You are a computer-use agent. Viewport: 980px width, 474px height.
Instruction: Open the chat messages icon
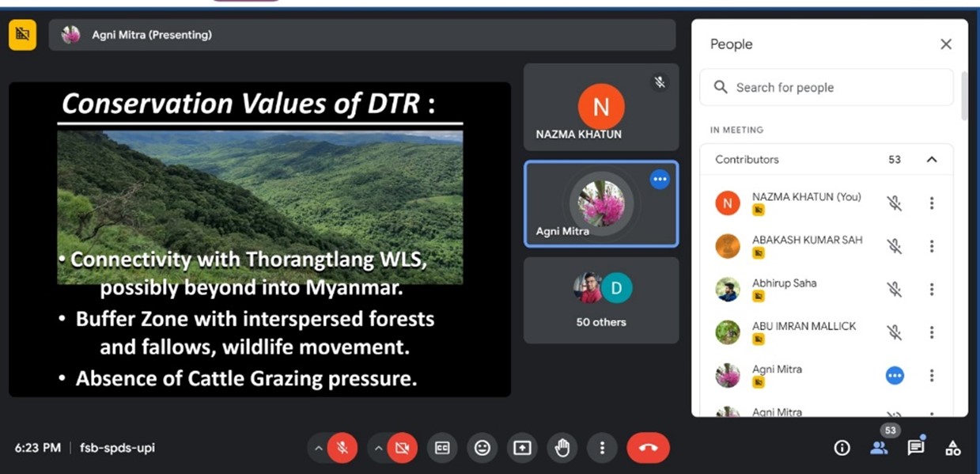tap(915, 448)
